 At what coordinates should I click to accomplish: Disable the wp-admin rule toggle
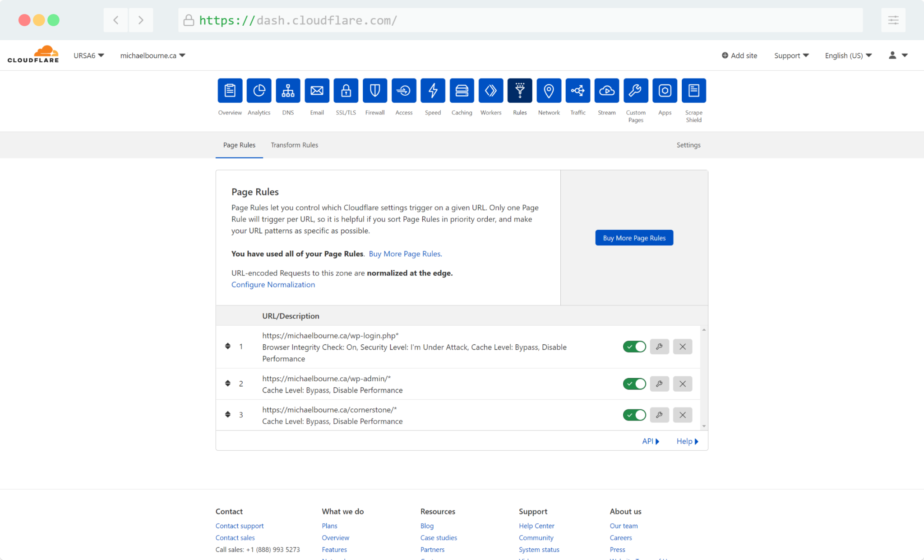tap(634, 384)
